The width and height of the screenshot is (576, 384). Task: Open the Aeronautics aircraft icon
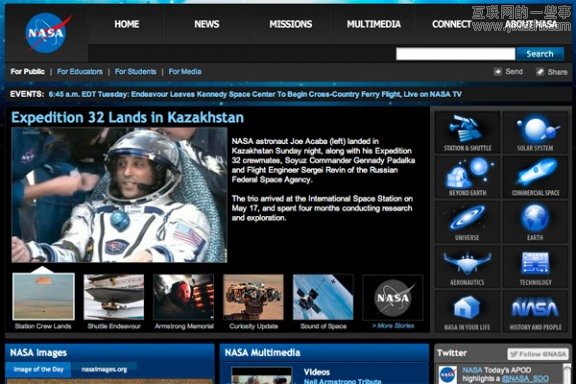pyautogui.click(x=467, y=267)
